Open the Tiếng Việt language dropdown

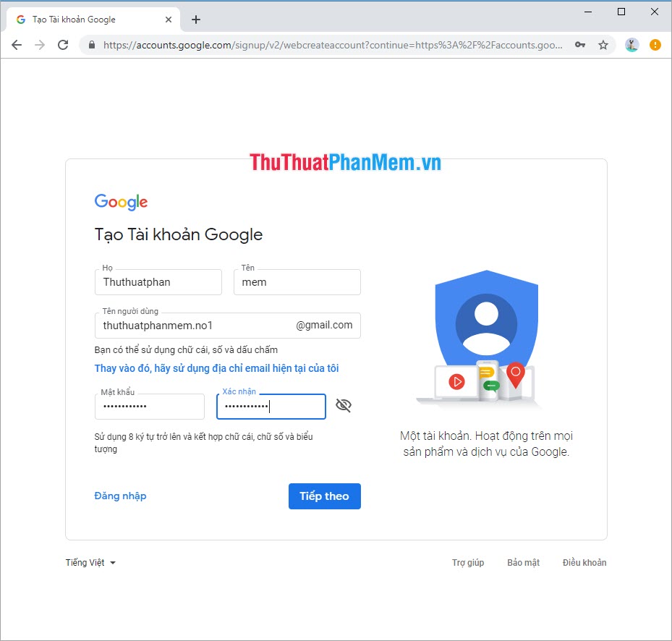tap(90, 562)
